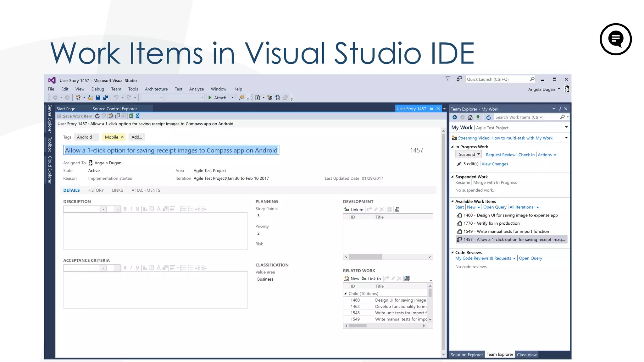This screenshot has height=362, width=644.
Task: Open the Actions dropdown in In Progress Work
Action: pyautogui.click(x=547, y=155)
